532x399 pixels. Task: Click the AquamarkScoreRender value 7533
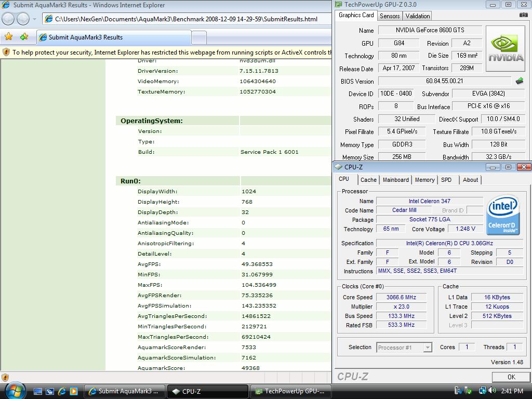[249, 347]
